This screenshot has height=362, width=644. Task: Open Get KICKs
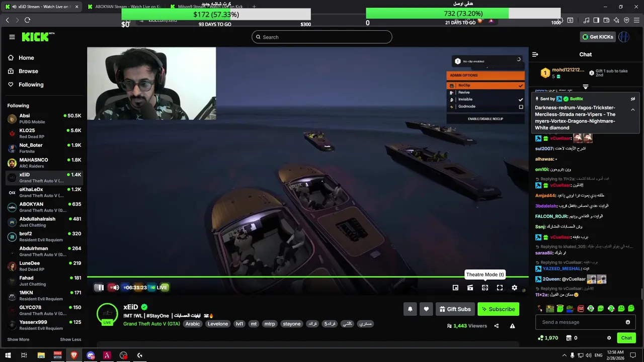(598, 37)
